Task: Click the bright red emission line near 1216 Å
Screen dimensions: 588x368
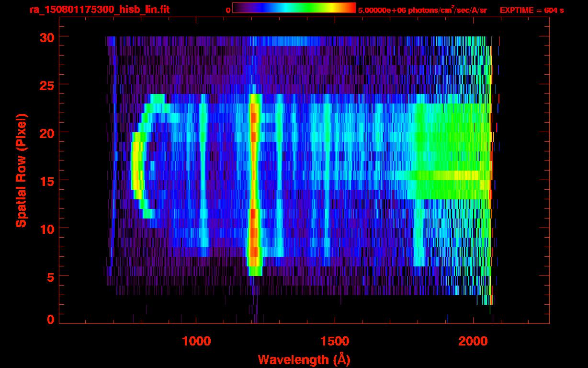Action: (x=254, y=184)
